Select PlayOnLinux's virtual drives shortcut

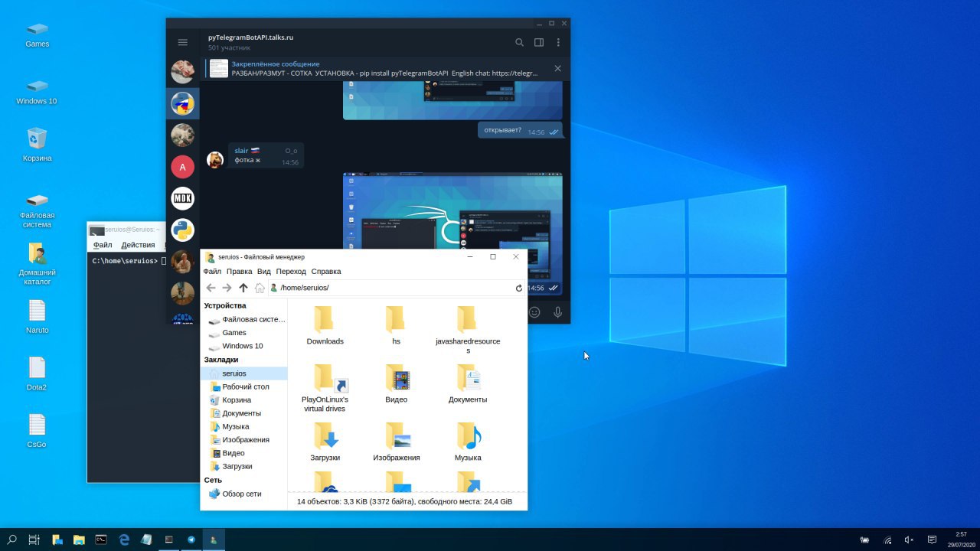pos(325,388)
